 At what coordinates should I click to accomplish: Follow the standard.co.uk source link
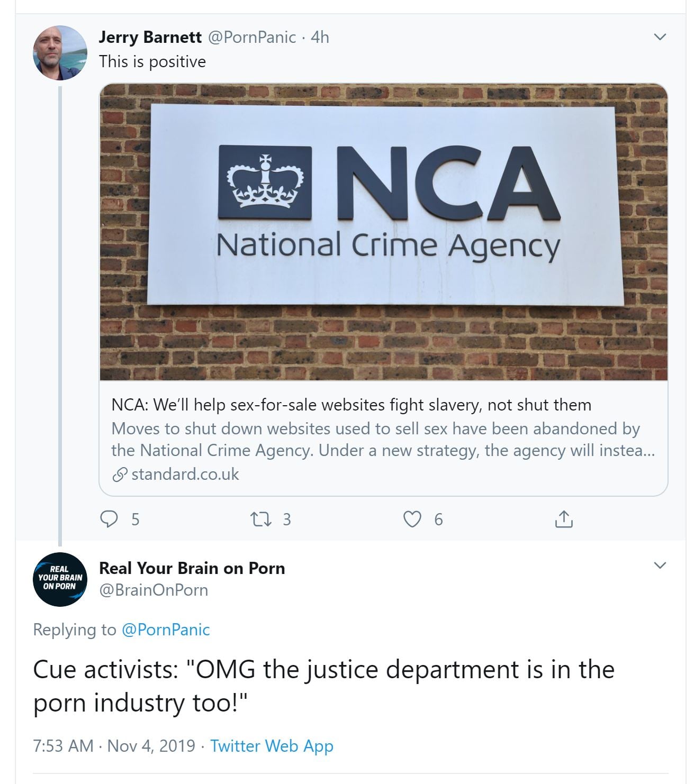pos(185,474)
